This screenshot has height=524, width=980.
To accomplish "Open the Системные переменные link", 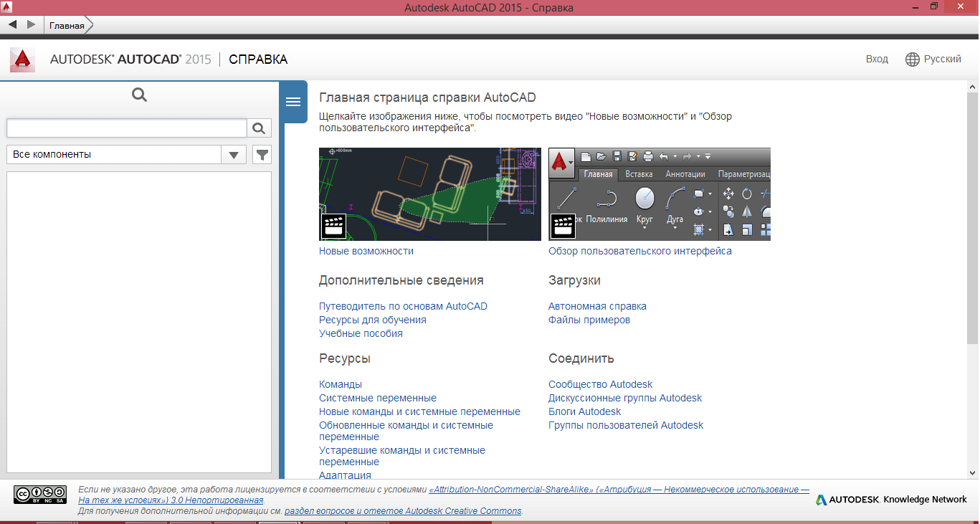I will (378, 398).
